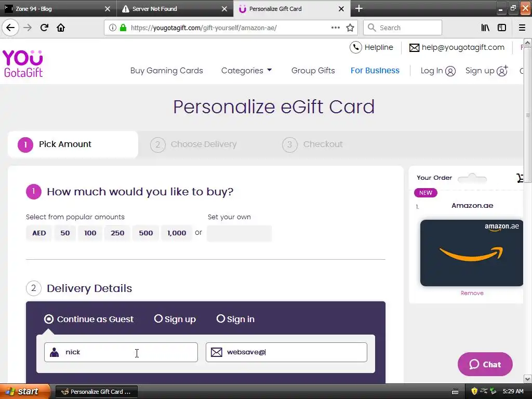The image size is (532, 399).
Task: Reload the page with the refresh icon
Action: (x=44, y=28)
